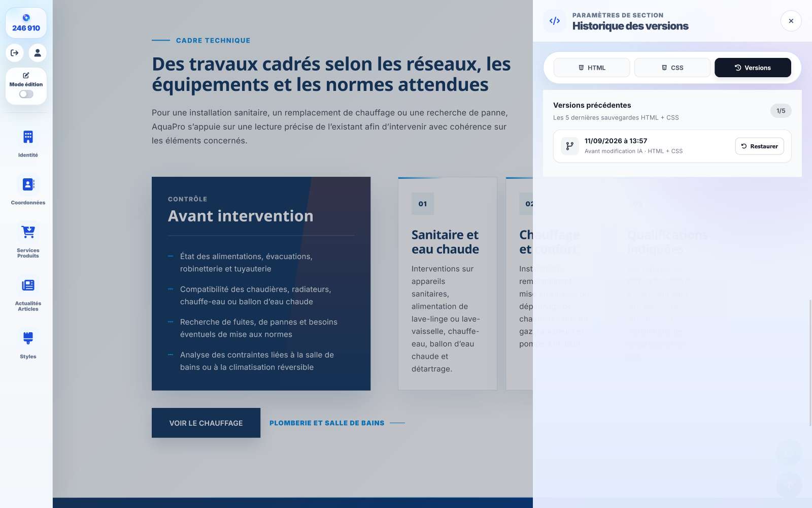Close the Historique des versions panel
The image size is (812, 508).
791,21
